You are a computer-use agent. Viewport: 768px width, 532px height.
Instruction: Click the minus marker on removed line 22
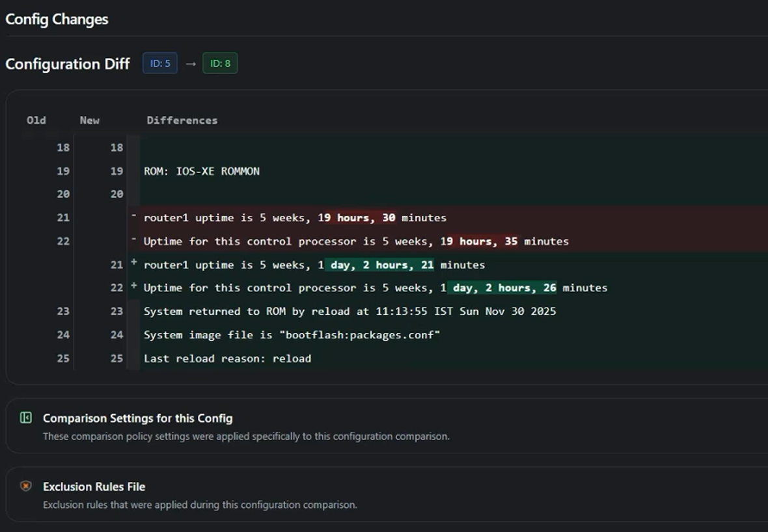point(135,238)
